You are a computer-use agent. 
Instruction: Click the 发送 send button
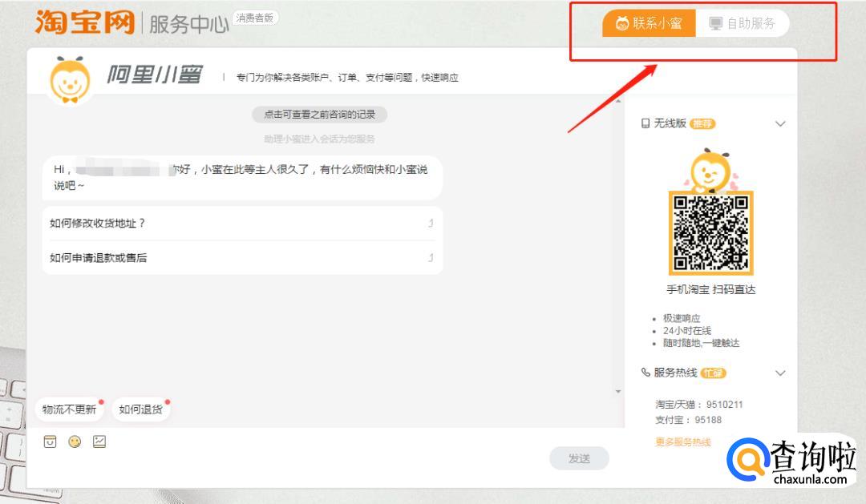coord(580,458)
